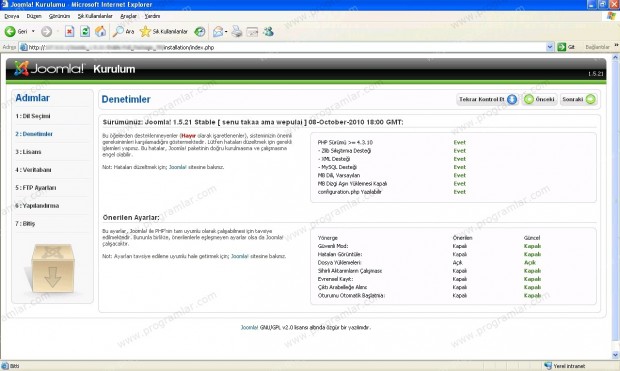The width and height of the screenshot is (620, 371).
Task: Click the Joomla box installer image
Action: click(x=52, y=269)
